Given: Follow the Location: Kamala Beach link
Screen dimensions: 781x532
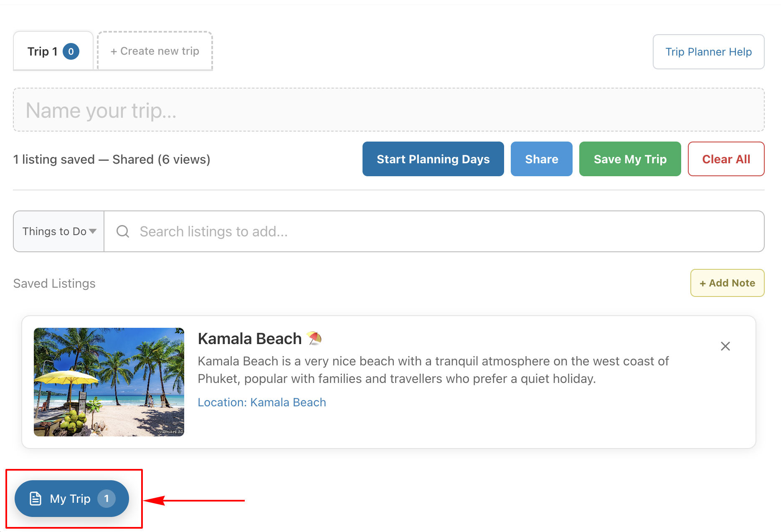Looking at the screenshot, I should (262, 402).
